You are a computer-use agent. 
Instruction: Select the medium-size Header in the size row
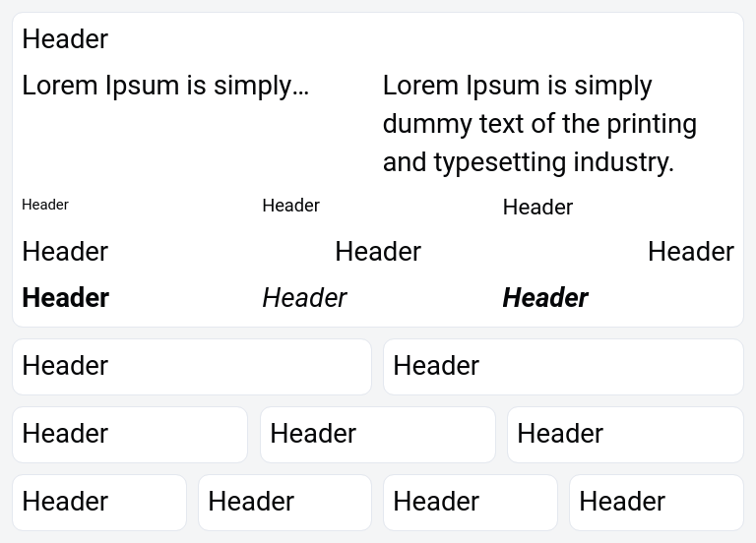pyautogui.click(x=290, y=206)
